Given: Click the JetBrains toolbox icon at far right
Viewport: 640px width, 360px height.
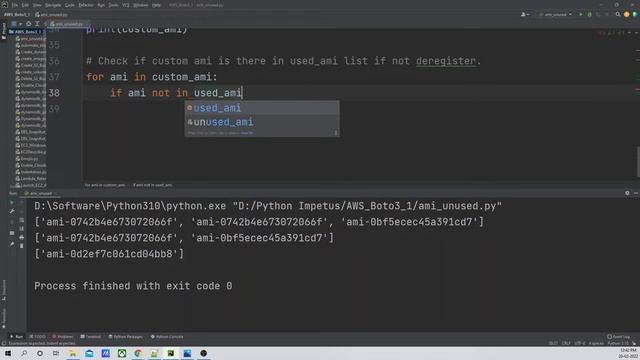Looking at the screenshot, I should [635, 15].
